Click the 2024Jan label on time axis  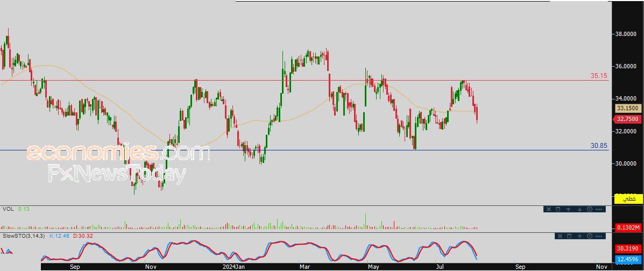(x=233, y=267)
